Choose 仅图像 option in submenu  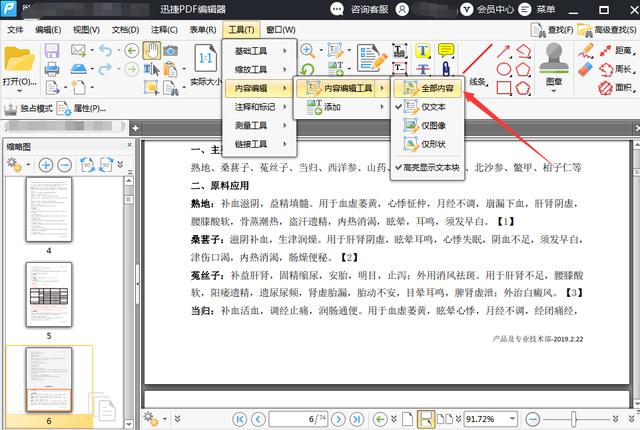pyautogui.click(x=433, y=126)
